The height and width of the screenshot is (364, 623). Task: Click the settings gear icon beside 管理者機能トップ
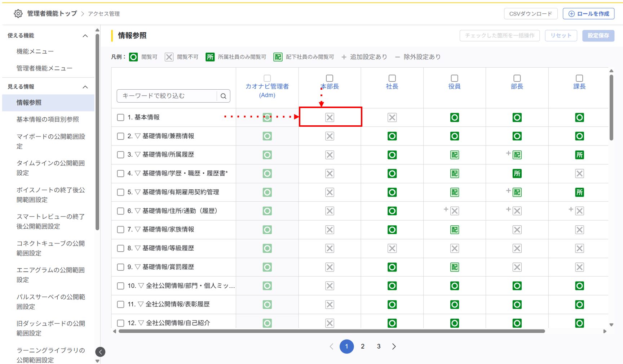[18, 14]
